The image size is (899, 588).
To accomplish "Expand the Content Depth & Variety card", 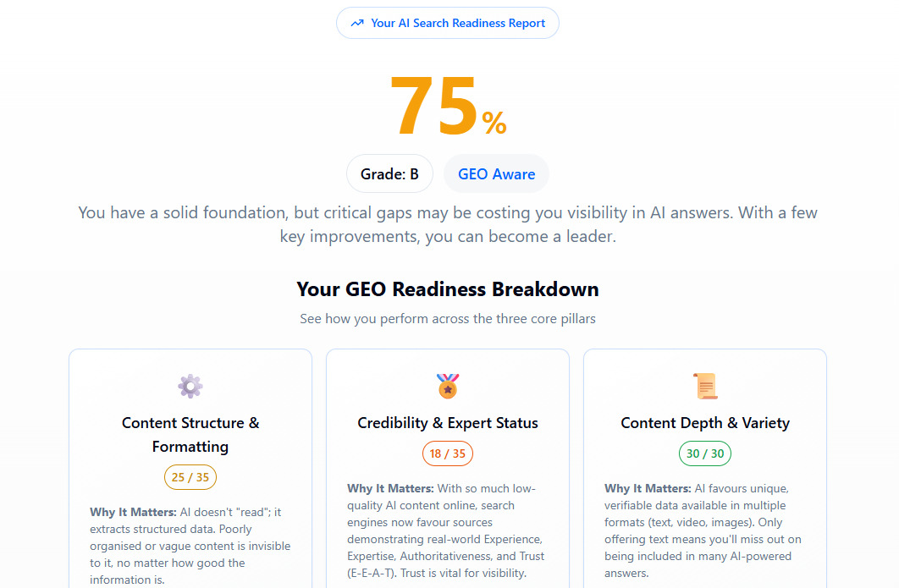I will coord(704,465).
